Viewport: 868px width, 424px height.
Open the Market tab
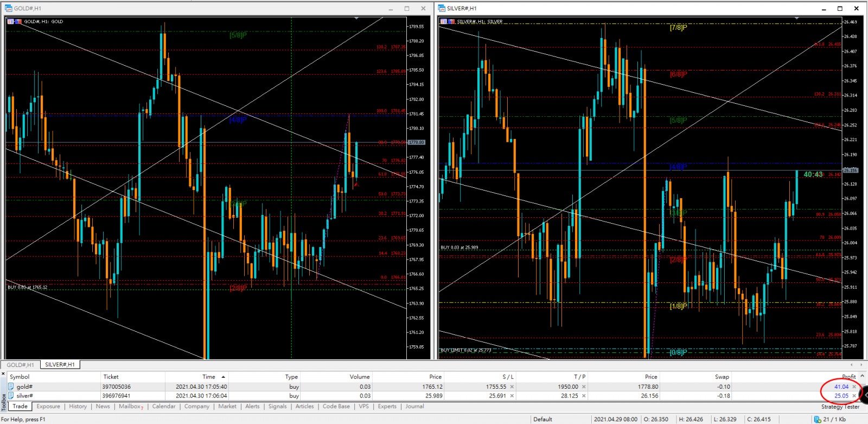[x=227, y=406]
